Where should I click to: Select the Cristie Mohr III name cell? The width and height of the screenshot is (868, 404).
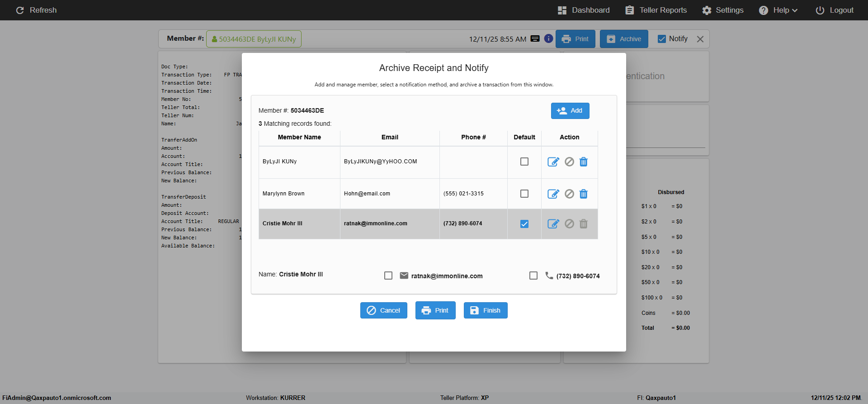[299, 224]
